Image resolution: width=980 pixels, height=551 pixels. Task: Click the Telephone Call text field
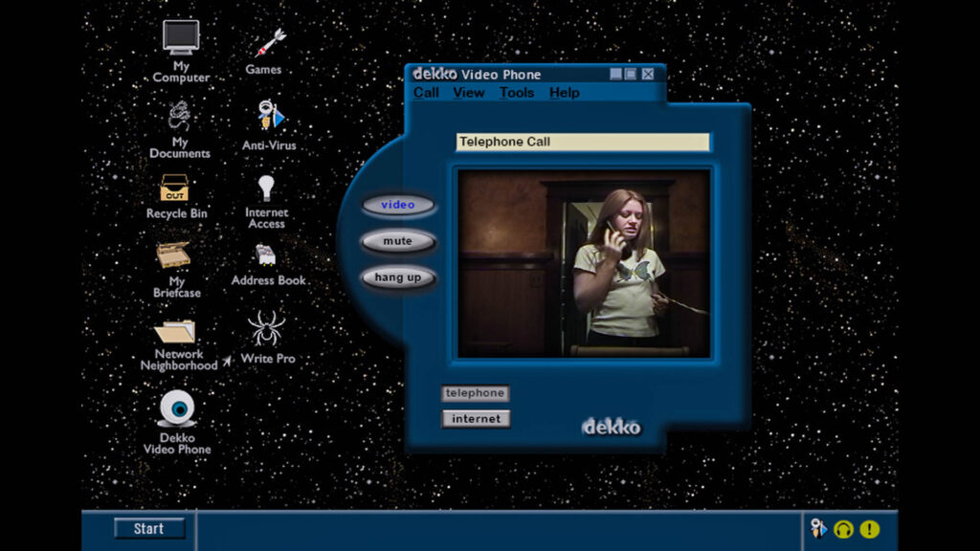coord(582,142)
